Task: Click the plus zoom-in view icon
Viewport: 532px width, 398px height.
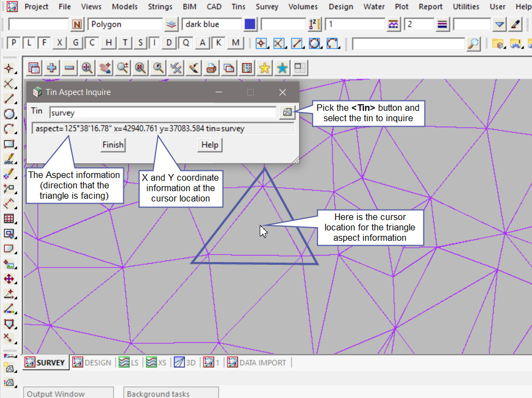Action: 52,68
